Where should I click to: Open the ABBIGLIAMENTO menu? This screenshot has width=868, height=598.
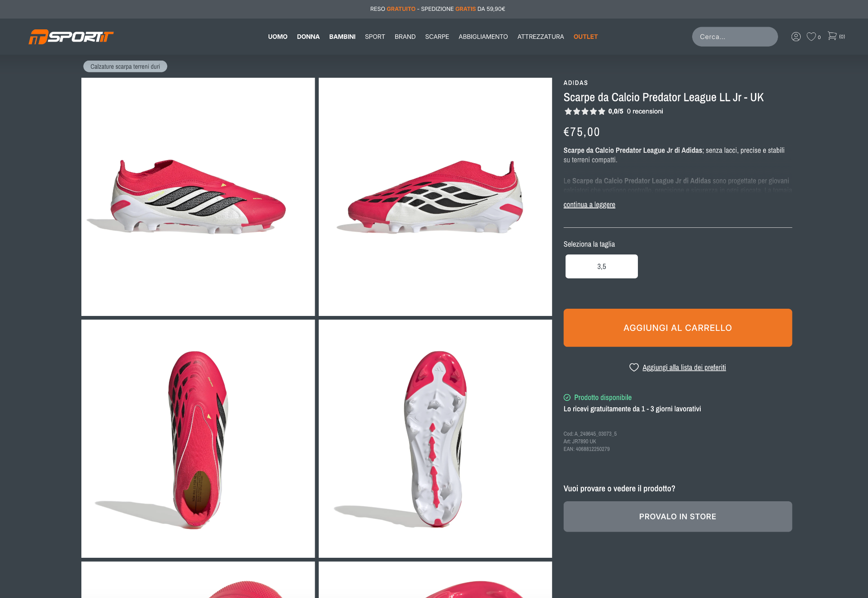point(483,37)
